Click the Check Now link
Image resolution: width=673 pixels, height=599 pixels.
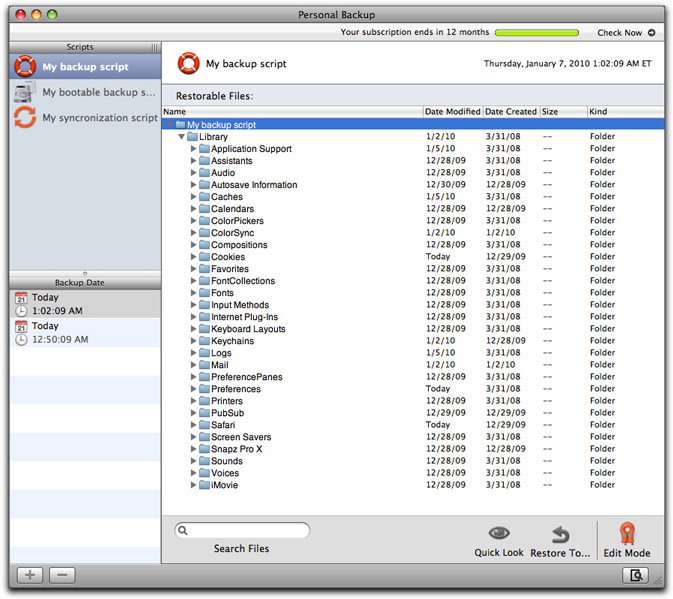click(619, 33)
